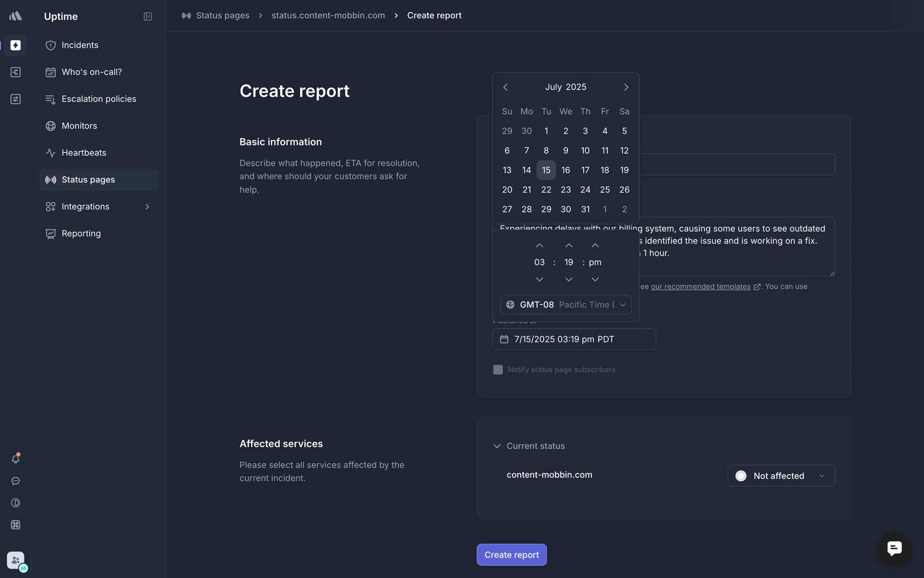Toggle am/pm with the up arrow
This screenshot has width=924, height=578.
[595, 246]
